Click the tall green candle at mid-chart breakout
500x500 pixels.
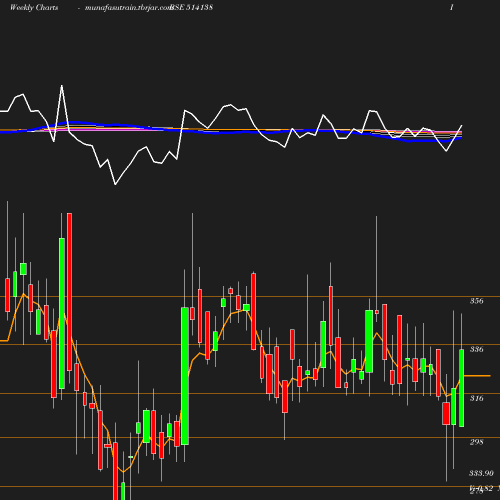(185, 376)
